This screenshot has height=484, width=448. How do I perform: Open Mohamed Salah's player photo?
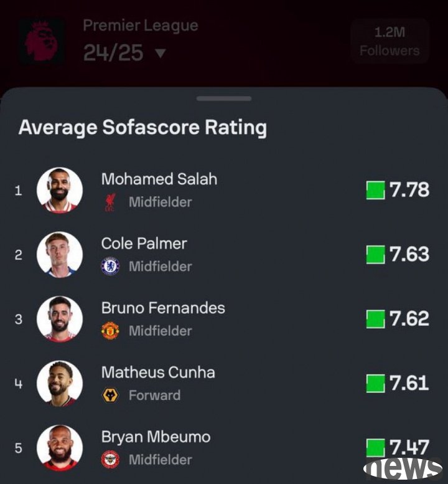click(60, 190)
